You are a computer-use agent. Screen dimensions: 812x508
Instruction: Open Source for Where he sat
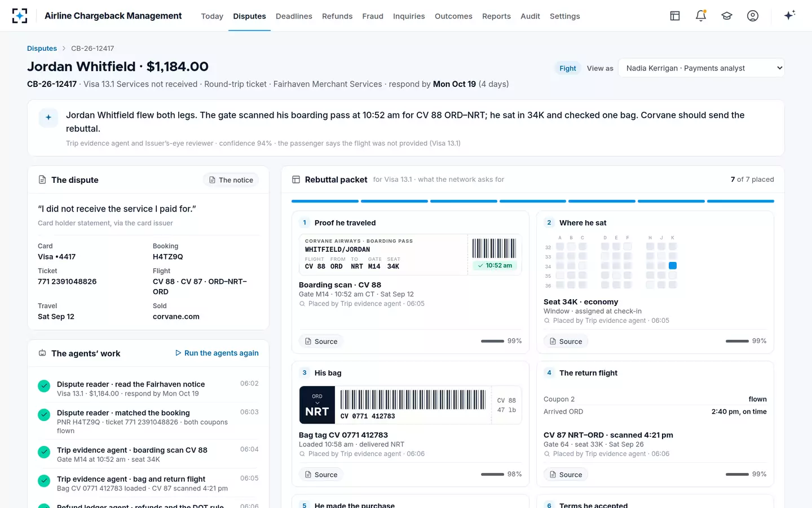click(566, 341)
